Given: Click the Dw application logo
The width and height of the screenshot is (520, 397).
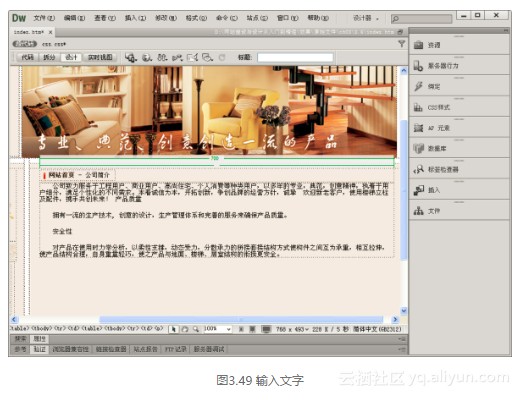Looking at the screenshot, I should pyautogui.click(x=19, y=18).
